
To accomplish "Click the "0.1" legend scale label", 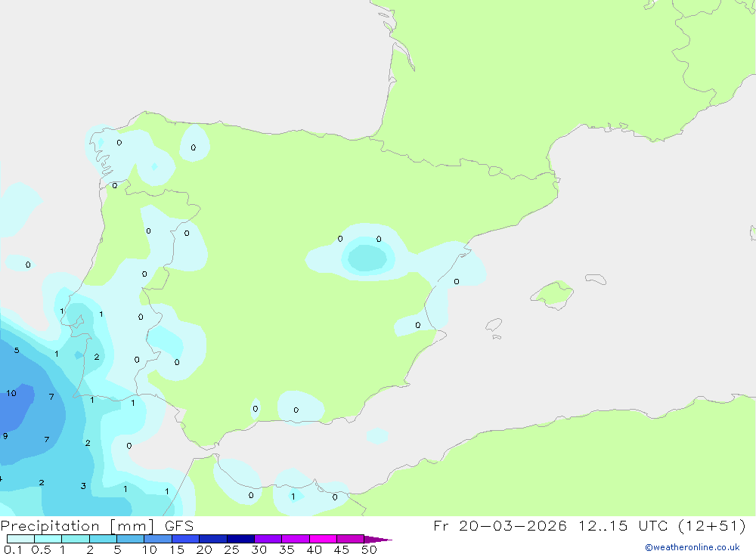I will pos(13,549).
